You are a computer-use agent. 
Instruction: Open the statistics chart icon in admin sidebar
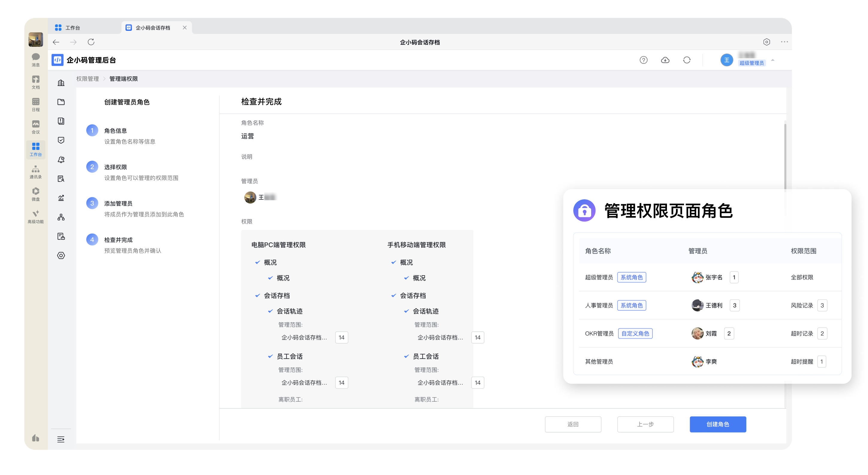pos(61,198)
